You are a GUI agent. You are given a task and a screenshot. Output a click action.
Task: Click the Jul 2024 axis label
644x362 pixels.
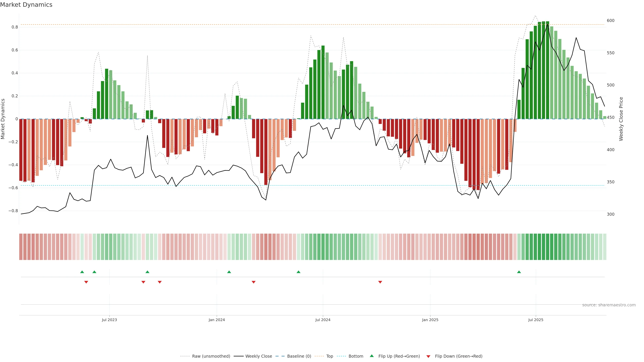click(x=323, y=320)
